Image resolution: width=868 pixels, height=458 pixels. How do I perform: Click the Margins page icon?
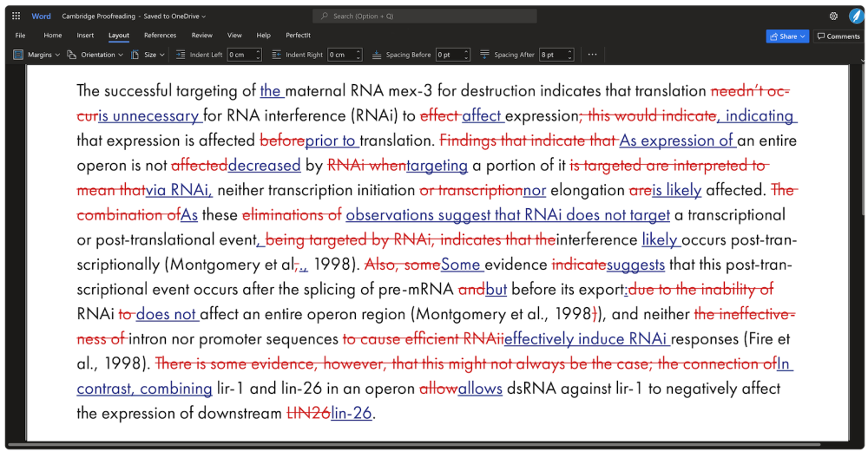pyautogui.click(x=18, y=55)
